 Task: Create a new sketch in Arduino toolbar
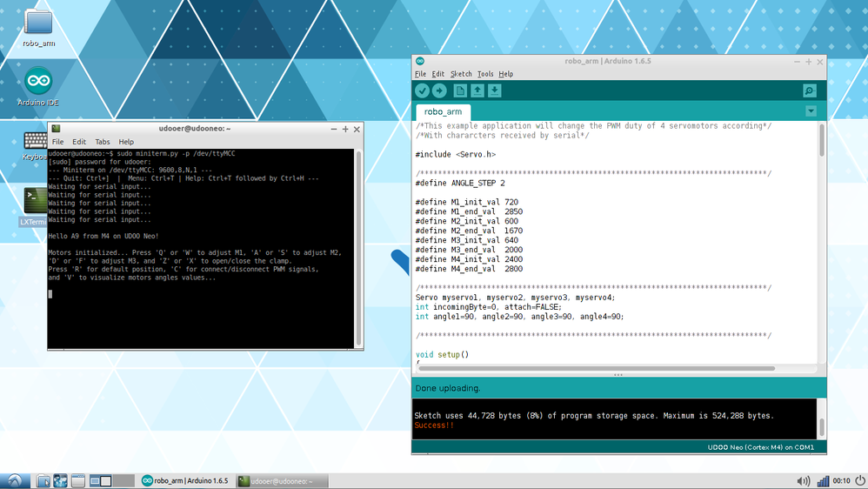[460, 90]
